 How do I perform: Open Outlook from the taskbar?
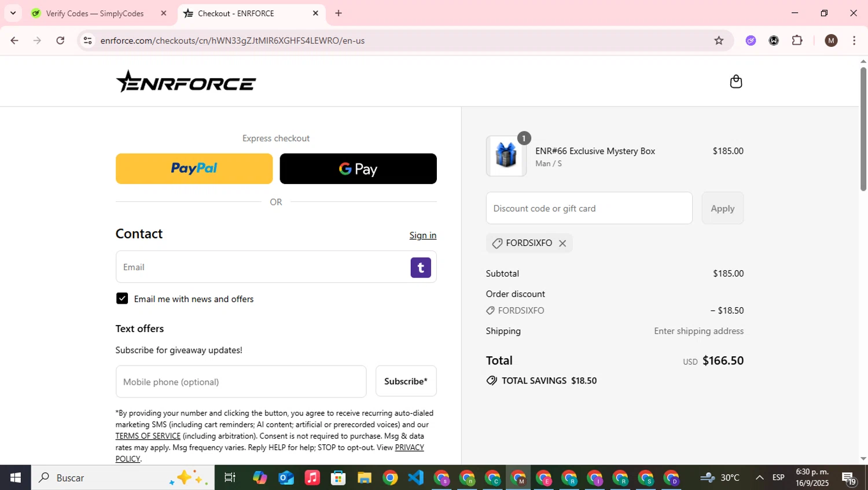click(286, 478)
